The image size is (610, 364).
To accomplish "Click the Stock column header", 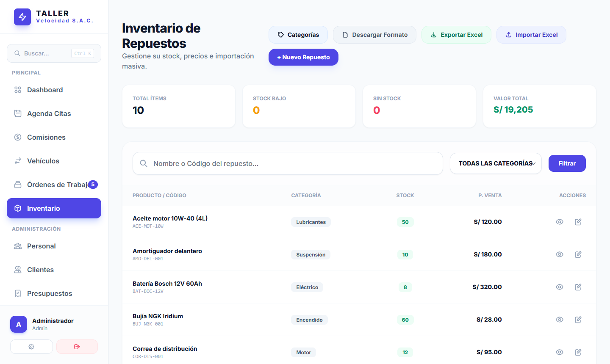I will coord(405,196).
